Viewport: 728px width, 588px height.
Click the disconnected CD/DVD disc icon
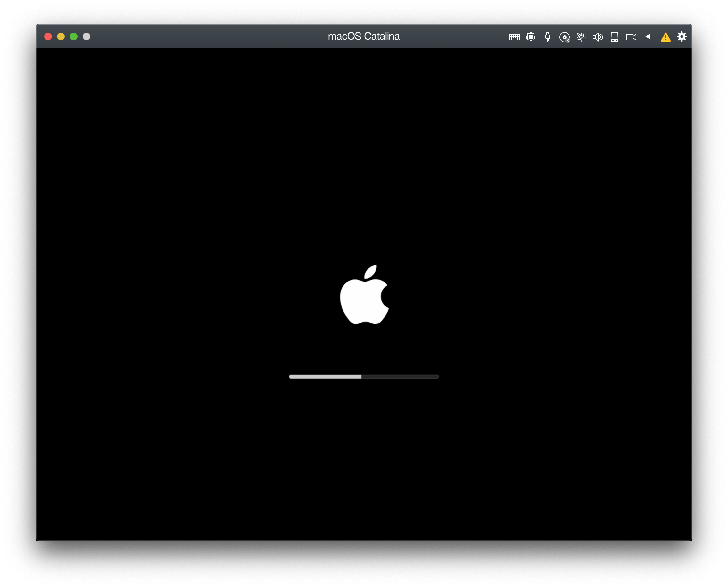click(564, 37)
